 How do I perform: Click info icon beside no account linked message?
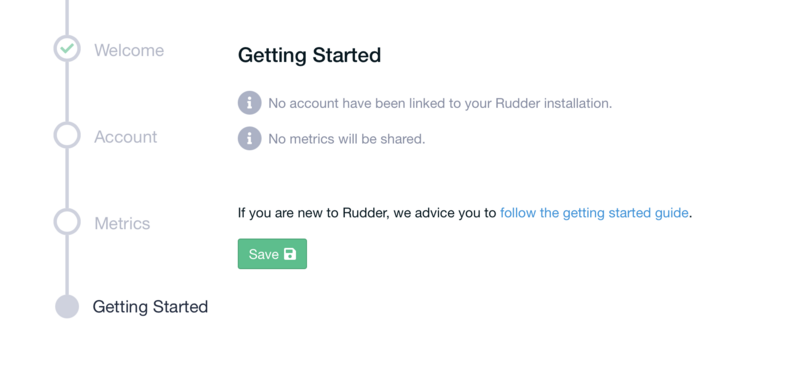[249, 103]
